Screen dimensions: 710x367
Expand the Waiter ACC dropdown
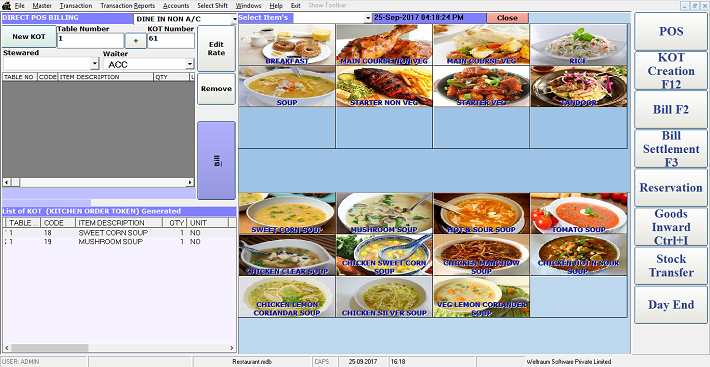[190, 64]
